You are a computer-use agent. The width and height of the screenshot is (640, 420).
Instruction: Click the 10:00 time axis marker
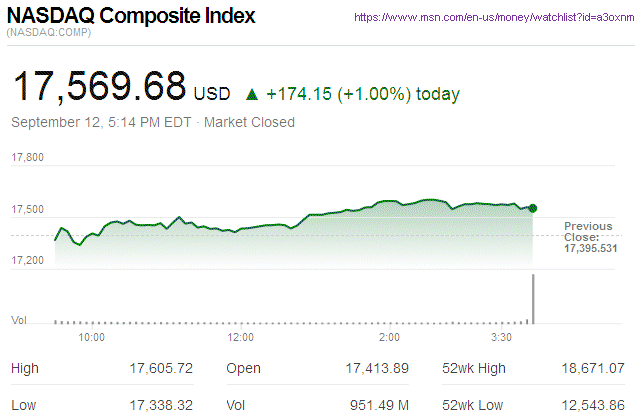pyautogui.click(x=92, y=338)
